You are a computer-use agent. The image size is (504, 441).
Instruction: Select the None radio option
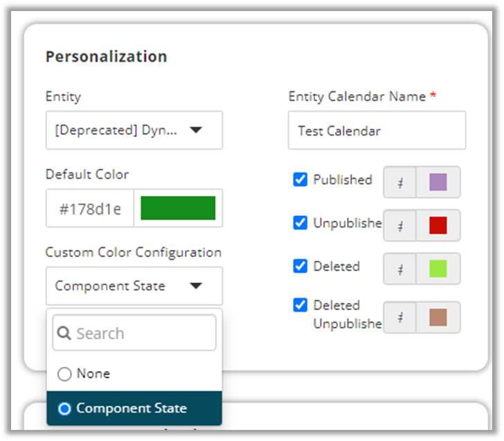pos(65,374)
